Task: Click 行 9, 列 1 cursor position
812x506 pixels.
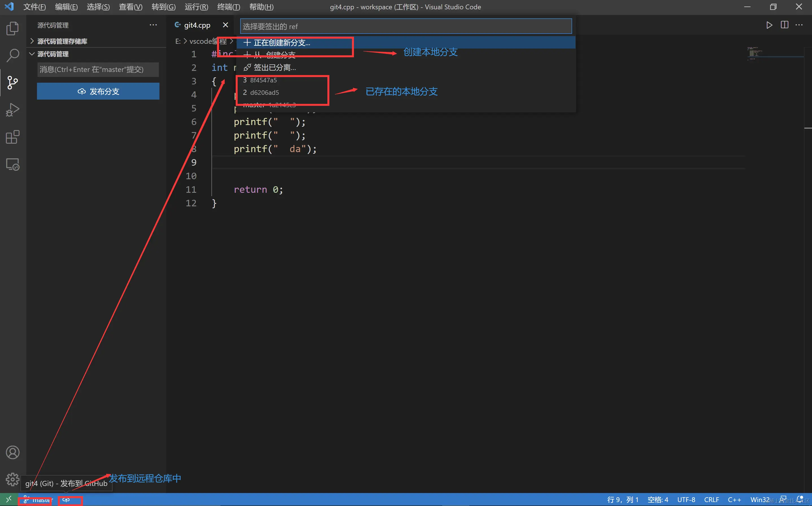Action: tap(623, 500)
